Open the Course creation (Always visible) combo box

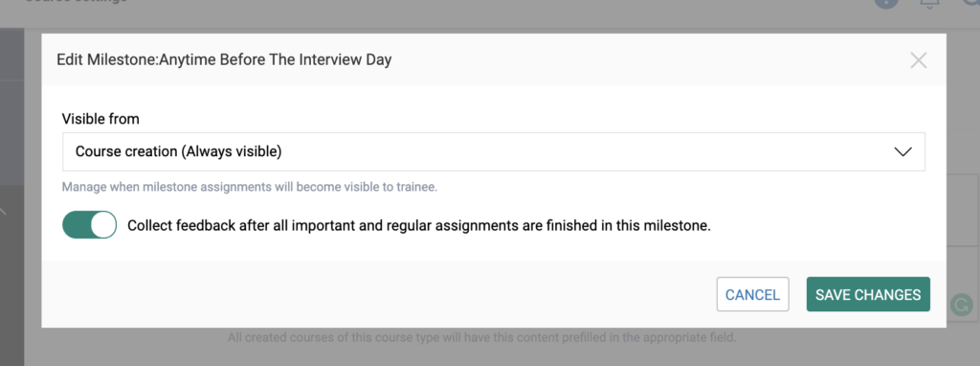point(494,151)
